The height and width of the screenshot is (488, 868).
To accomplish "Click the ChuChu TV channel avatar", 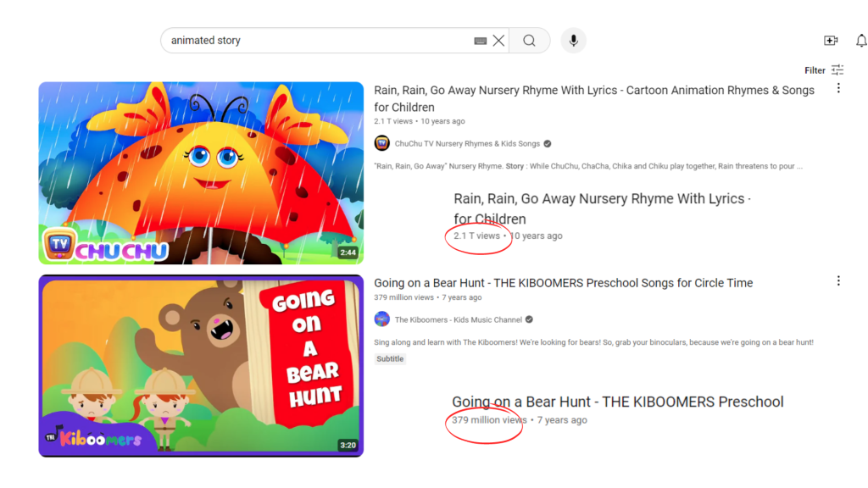I will pyautogui.click(x=382, y=143).
